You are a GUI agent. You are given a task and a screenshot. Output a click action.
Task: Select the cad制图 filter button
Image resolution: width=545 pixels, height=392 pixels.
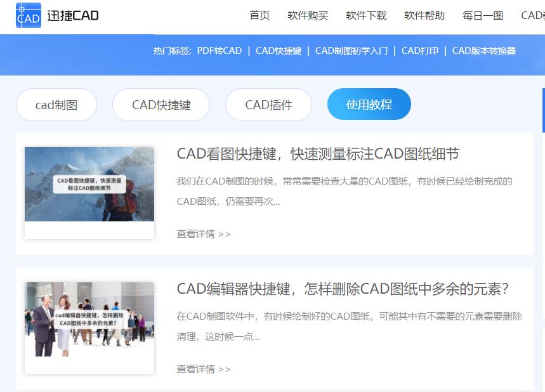56,103
